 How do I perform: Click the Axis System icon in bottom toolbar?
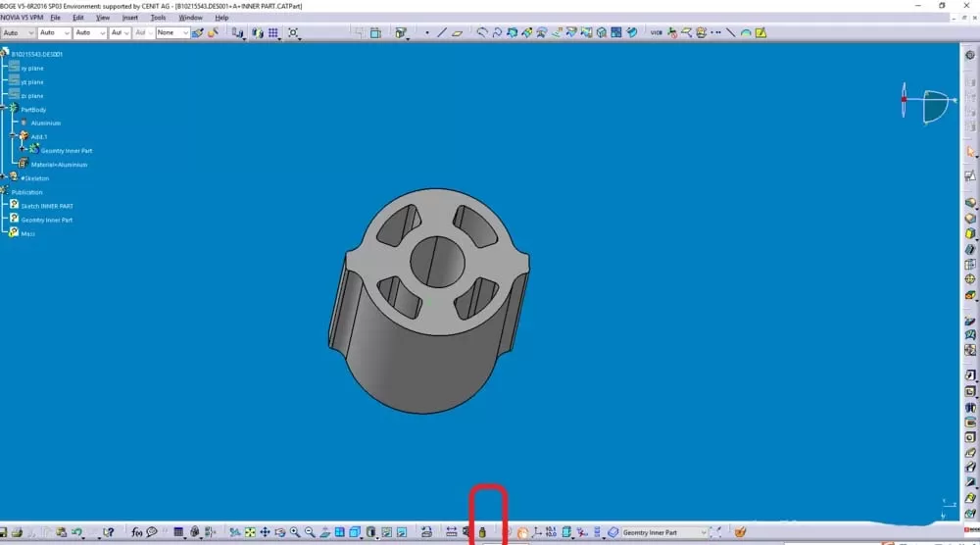(537, 532)
